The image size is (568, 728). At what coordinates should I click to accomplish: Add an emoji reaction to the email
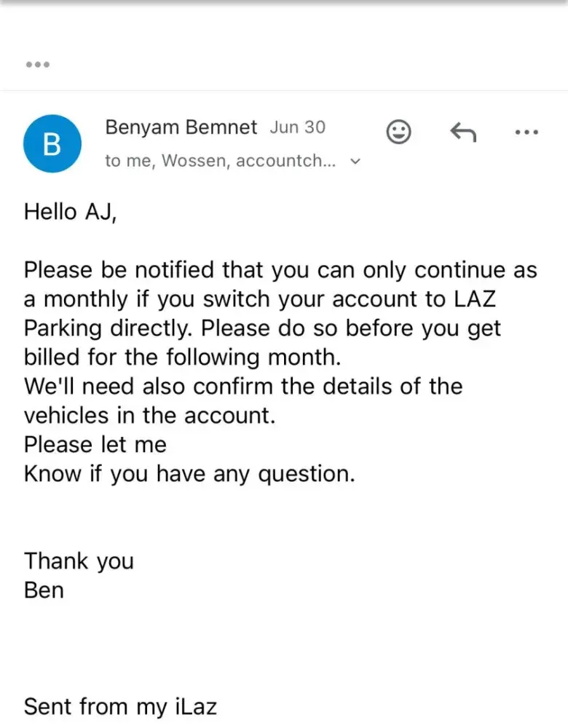pyautogui.click(x=398, y=132)
